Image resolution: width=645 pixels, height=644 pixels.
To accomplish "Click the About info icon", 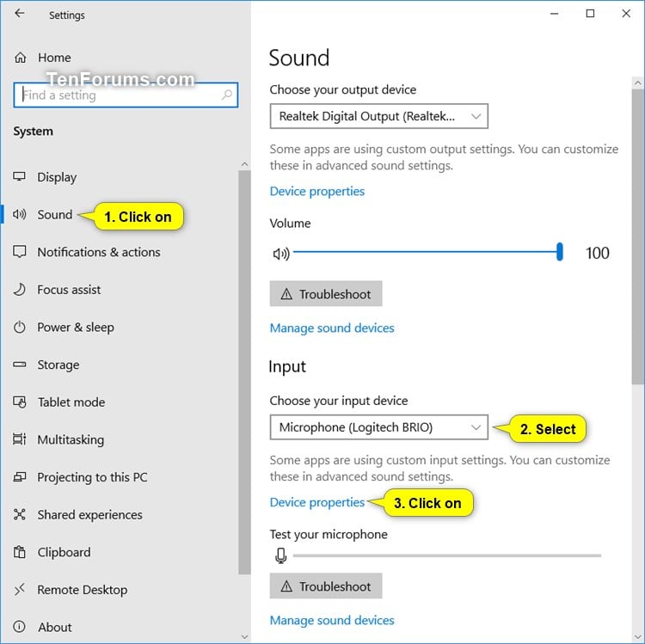I will (x=19, y=627).
